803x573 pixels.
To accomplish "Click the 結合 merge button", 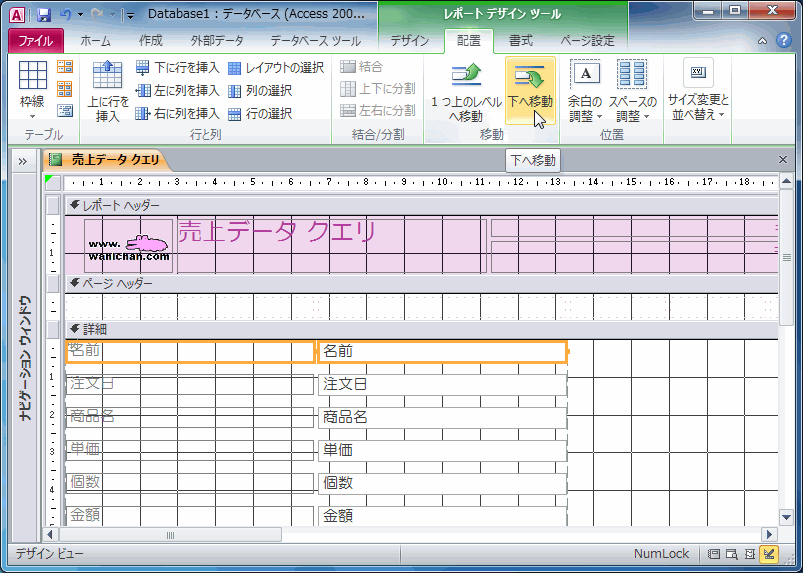I will 362,66.
